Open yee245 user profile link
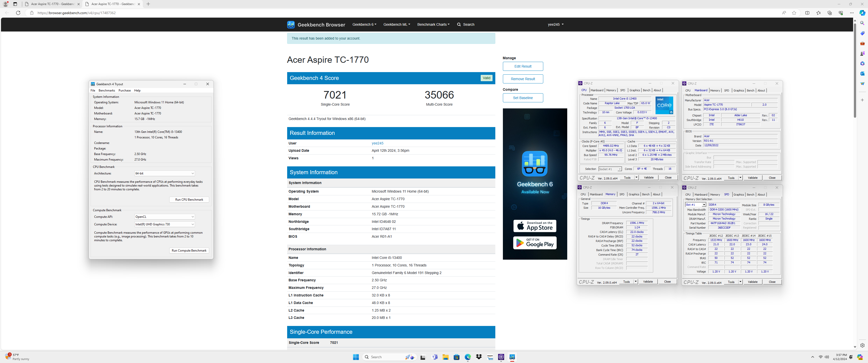Viewport: 868px width, 363px height. pyautogui.click(x=377, y=143)
